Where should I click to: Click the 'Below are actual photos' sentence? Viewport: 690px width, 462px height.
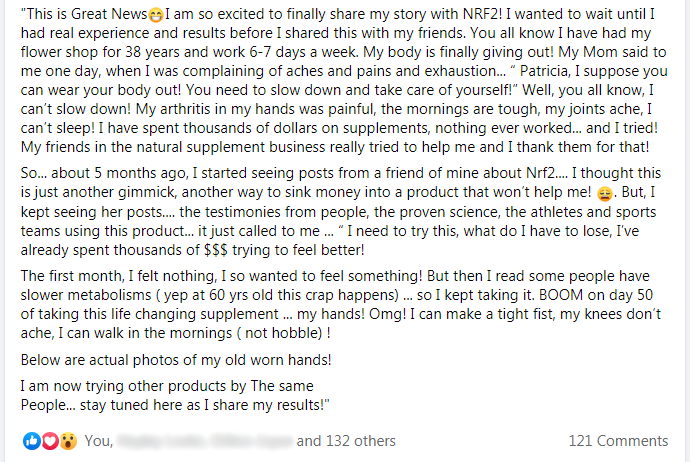176,360
